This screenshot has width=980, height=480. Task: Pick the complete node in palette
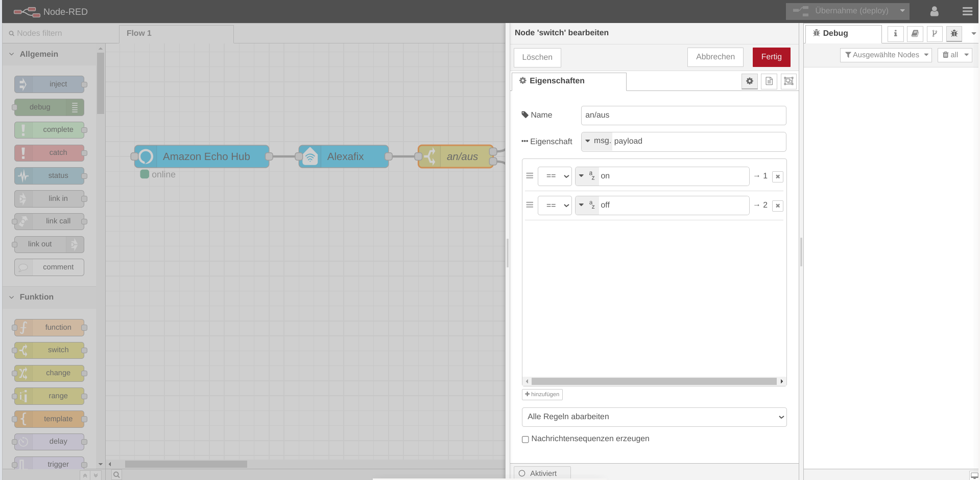tap(49, 130)
